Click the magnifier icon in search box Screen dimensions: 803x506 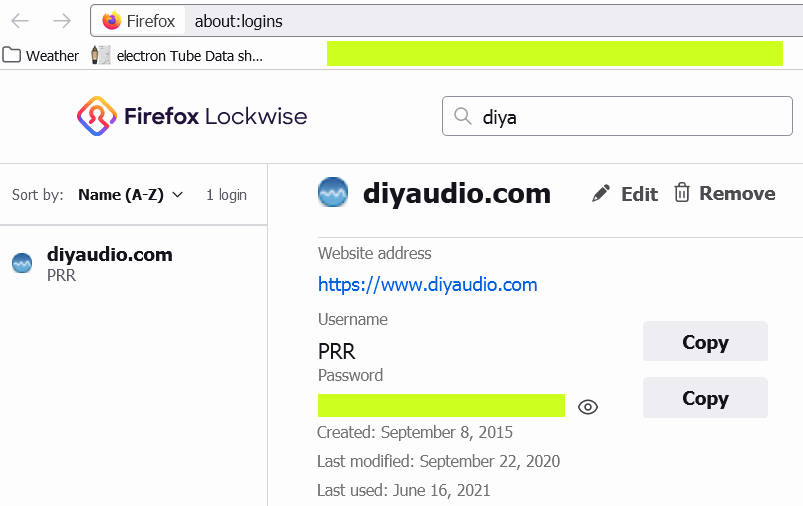click(x=462, y=116)
